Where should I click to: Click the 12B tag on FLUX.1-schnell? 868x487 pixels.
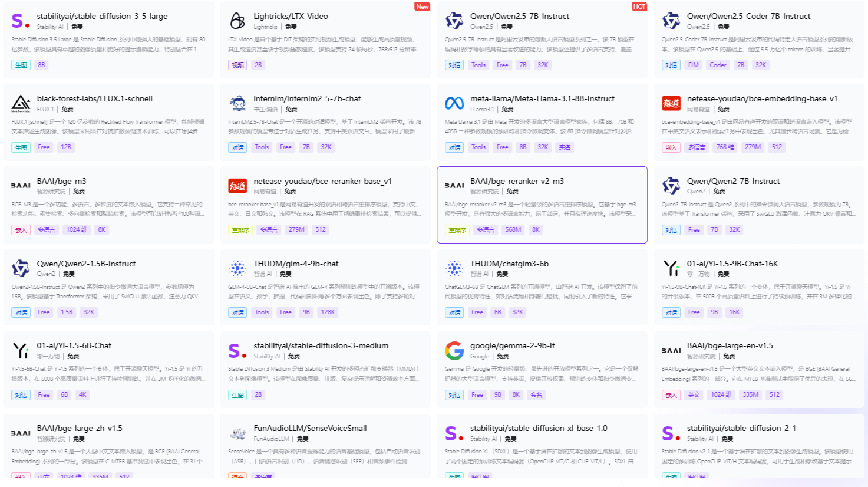pyautogui.click(x=65, y=147)
